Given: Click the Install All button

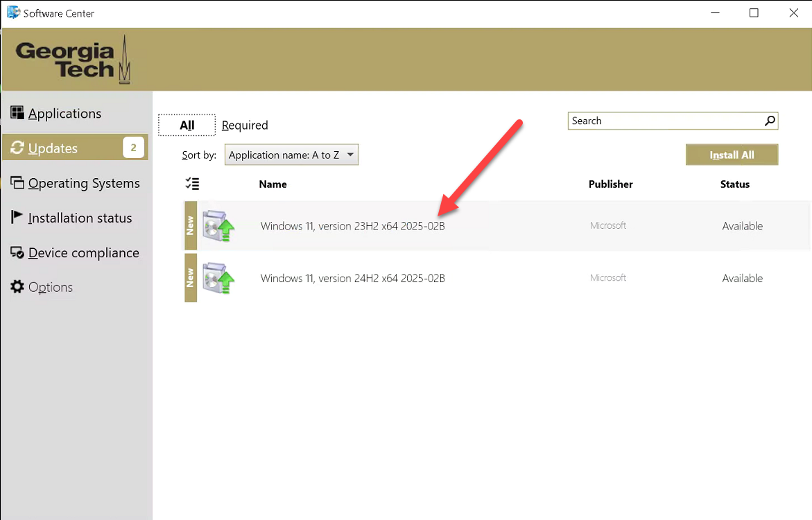Looking at the screenshot, I should [x=732, y=155].
